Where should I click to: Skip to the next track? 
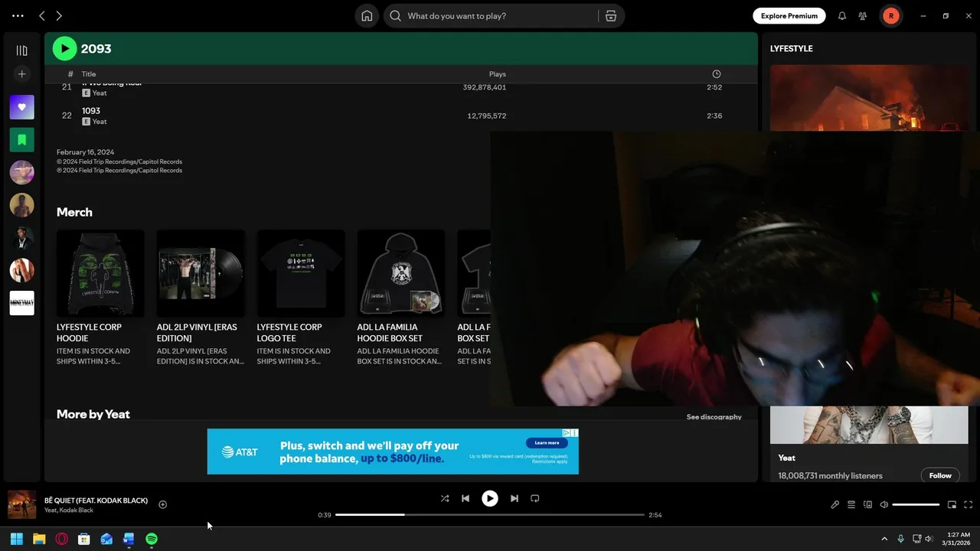tap(514, 498)
